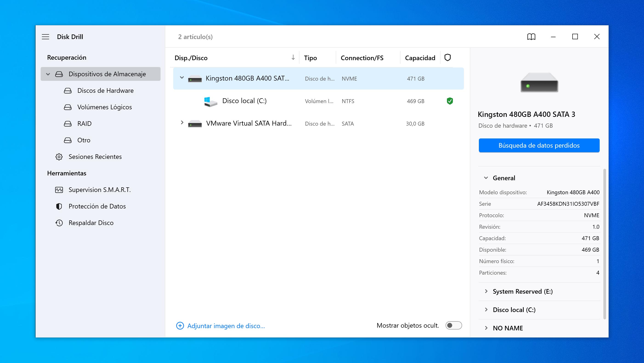Select VMware Virtual SATA Hard... row text
The height and width of the screenshot is (363, 644).
249,123
